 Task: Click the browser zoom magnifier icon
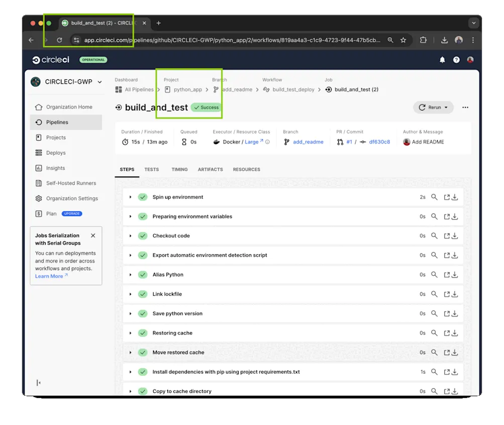coord(390,40)
